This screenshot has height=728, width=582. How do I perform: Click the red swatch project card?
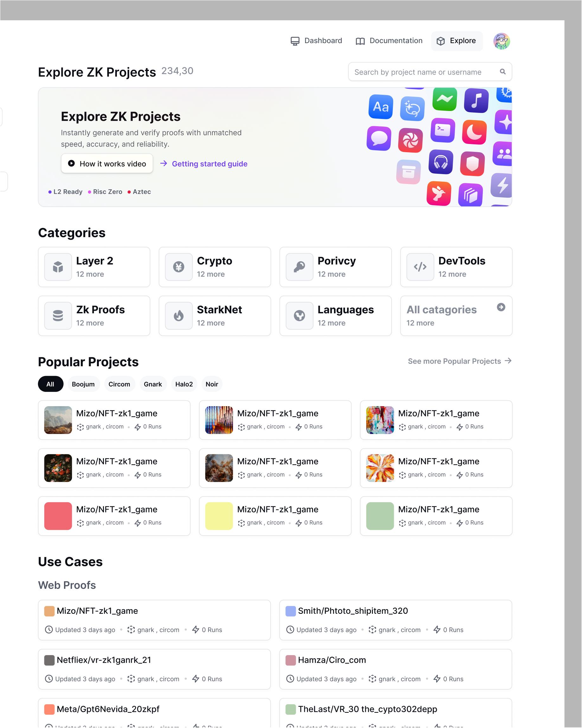[x=114, y=516]
